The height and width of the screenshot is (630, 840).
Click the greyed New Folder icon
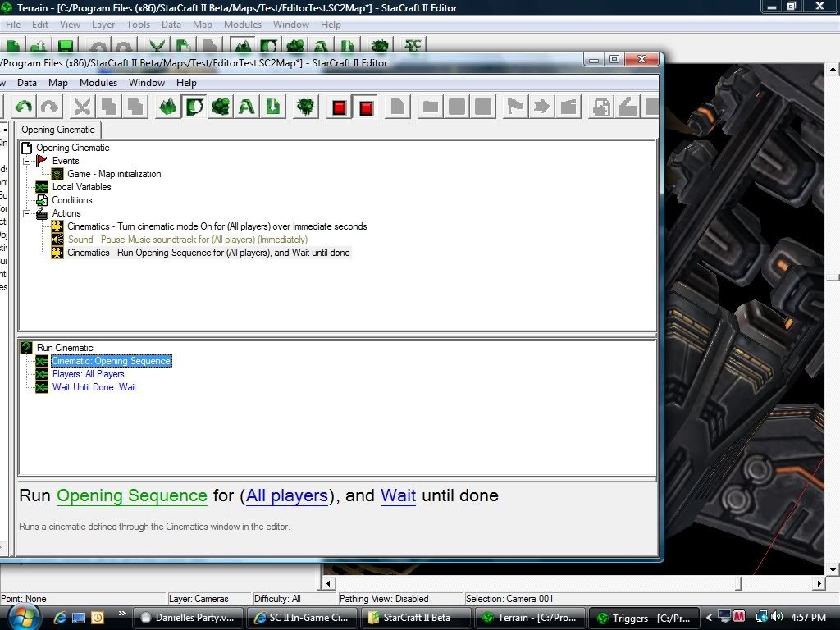tap(430, 107)
